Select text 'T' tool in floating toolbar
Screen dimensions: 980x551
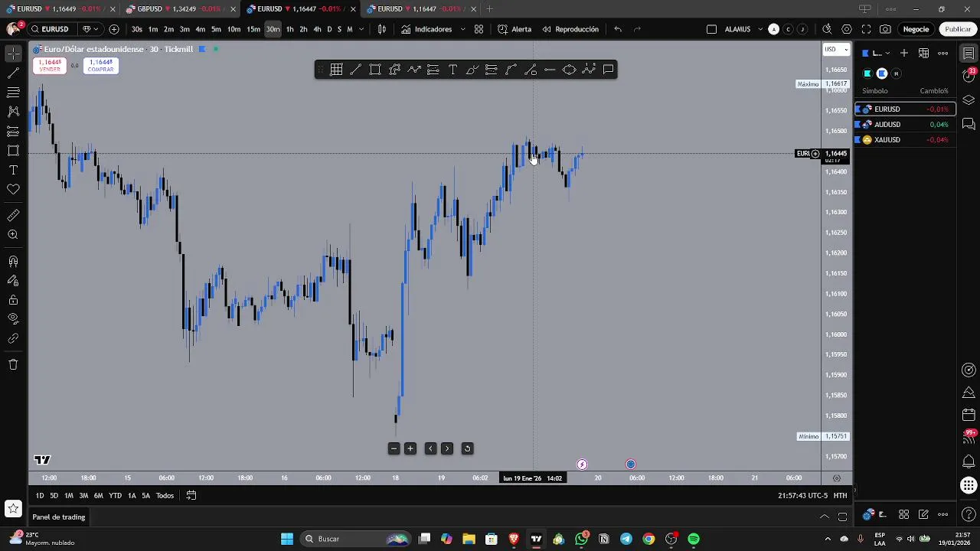coord(452,70)
